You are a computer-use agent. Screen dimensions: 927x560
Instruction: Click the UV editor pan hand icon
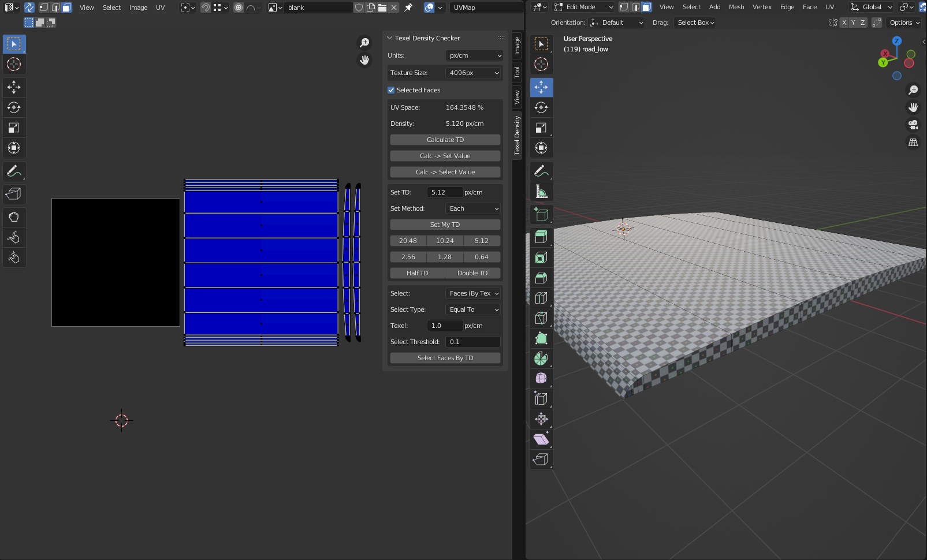tap(364, 60)
